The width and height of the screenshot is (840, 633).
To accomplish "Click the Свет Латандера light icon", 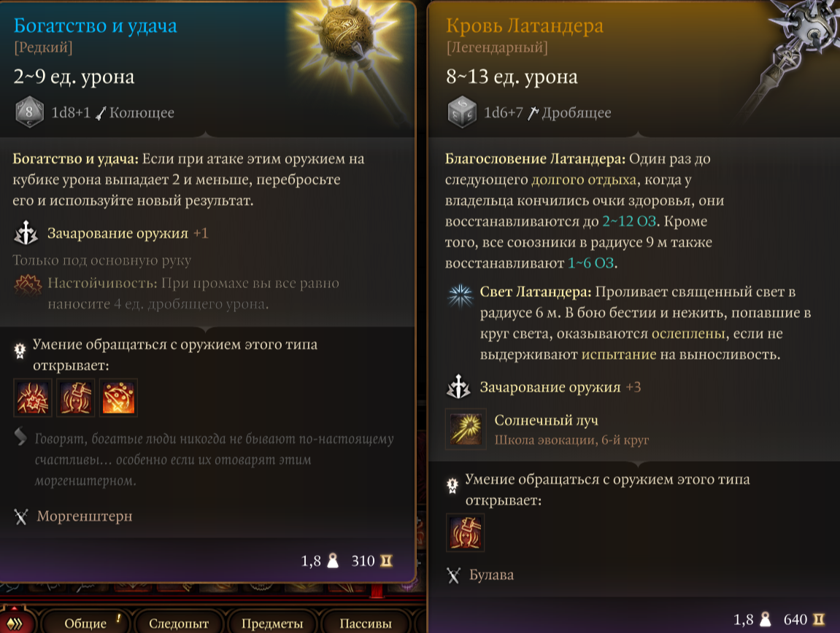I will pyautogui.click(x=461, y=295).
